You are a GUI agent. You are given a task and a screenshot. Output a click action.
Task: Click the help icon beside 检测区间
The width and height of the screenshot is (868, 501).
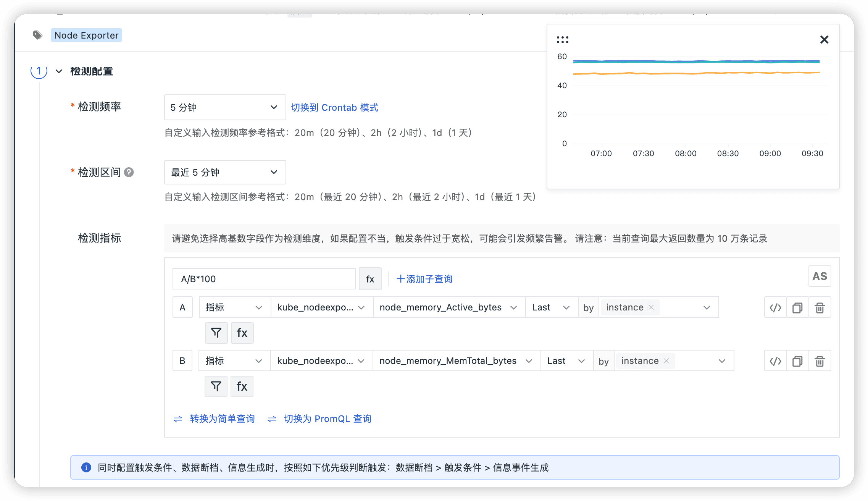(x=129, y=172)
